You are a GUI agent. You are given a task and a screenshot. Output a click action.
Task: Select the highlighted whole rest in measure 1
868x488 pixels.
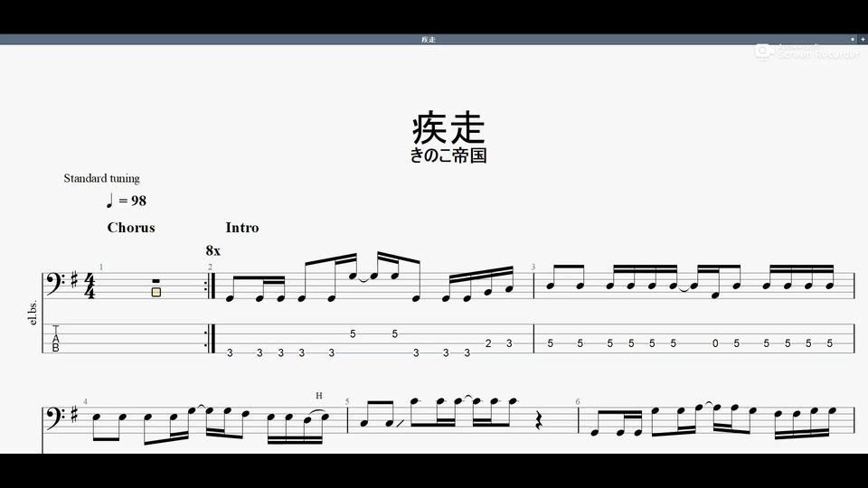click(156, 288)
